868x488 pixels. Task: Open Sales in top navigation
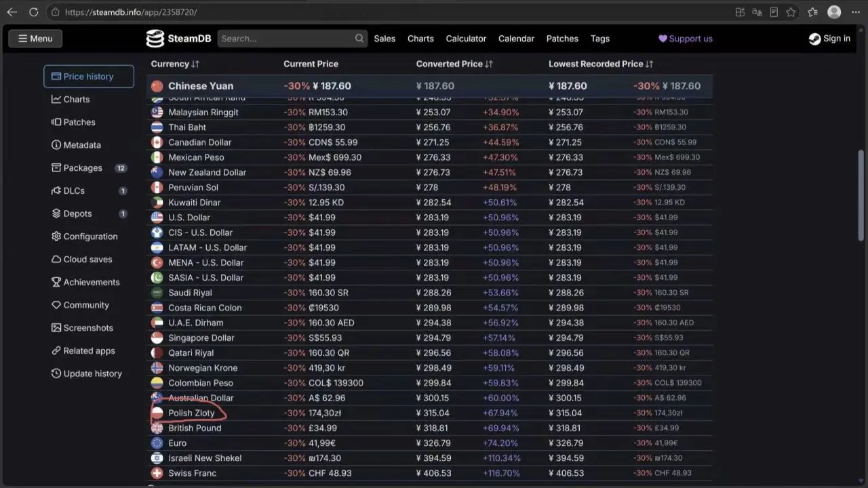[384, 39]
